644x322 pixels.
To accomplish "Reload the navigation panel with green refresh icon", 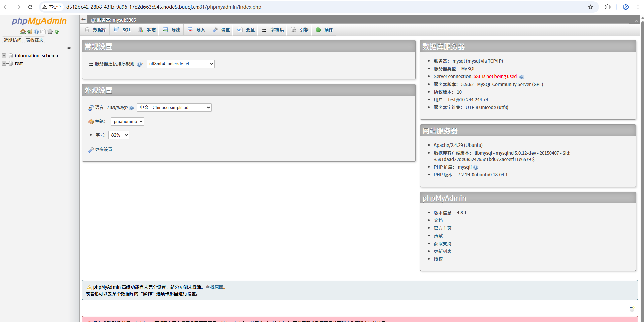I will tap(57, 32).
